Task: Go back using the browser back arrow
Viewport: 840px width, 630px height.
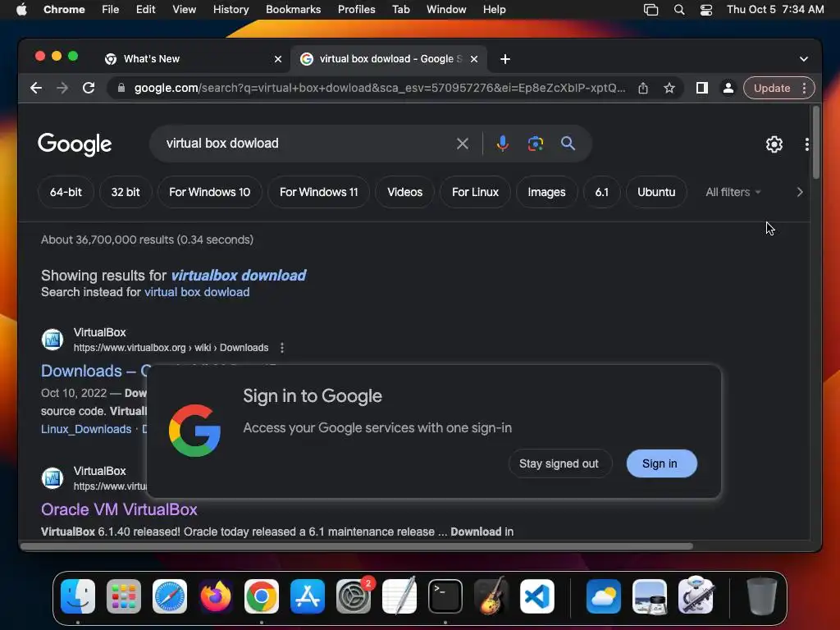Action: [x=36, y=88]
